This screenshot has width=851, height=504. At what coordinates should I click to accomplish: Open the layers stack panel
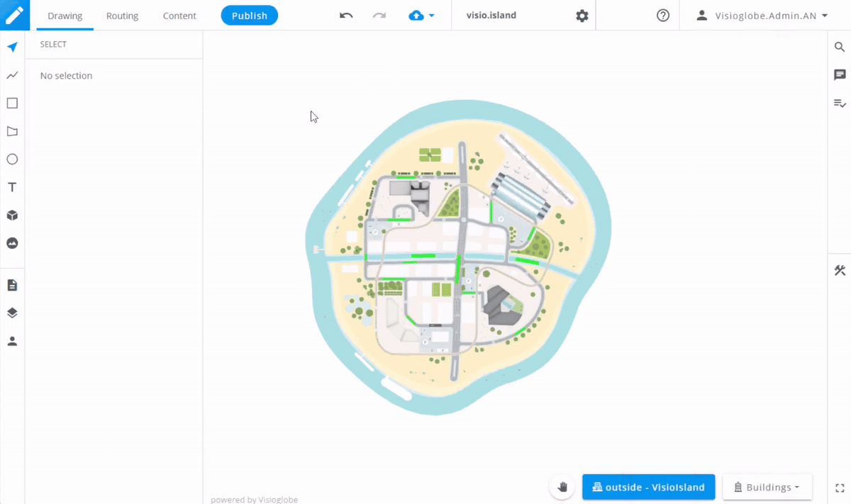click(x=12, y=313)
